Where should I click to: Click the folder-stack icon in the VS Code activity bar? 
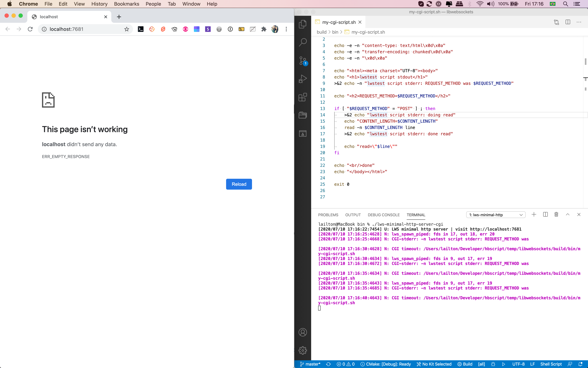tap(303, 115)
